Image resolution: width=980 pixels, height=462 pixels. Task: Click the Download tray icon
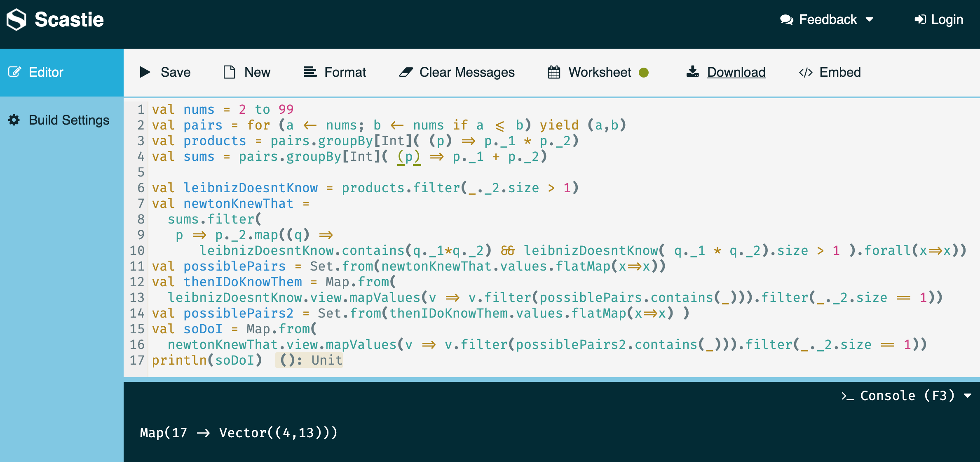point(693,72)
